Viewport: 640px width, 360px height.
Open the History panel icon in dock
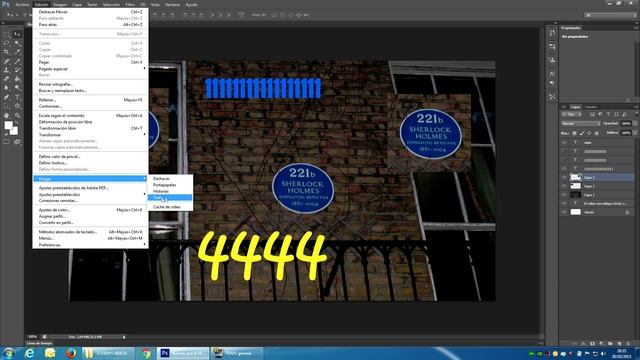point(552,33)
